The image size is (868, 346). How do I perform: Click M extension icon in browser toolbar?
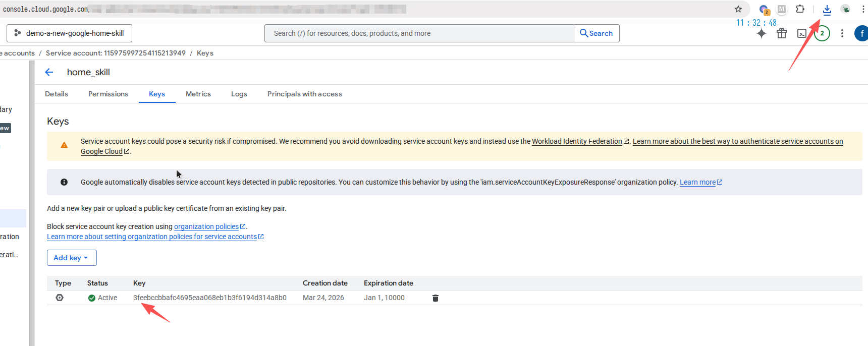(782, 9)
